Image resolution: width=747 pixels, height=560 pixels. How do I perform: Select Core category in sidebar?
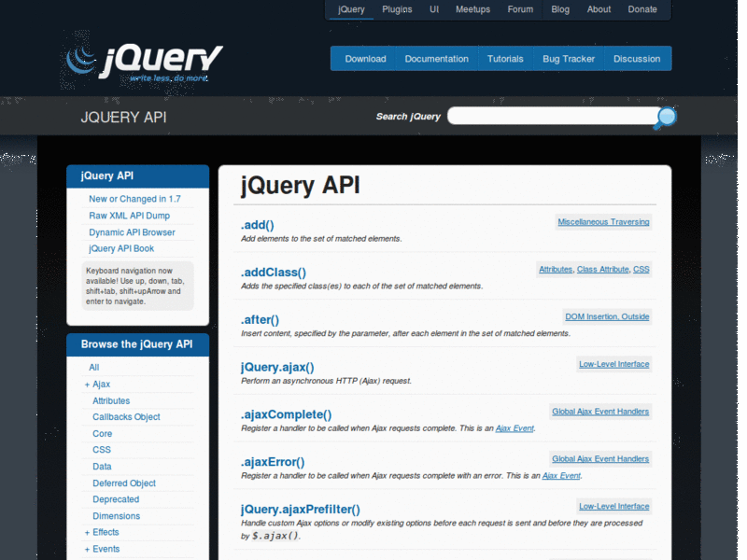[x=102, y=434]
